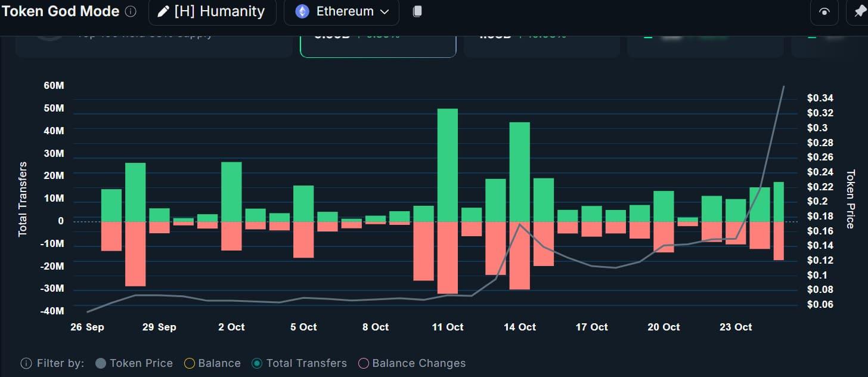Click the info icon beside Token God Mode
Screen dimensions: 868x377
[x=131, y=11]
